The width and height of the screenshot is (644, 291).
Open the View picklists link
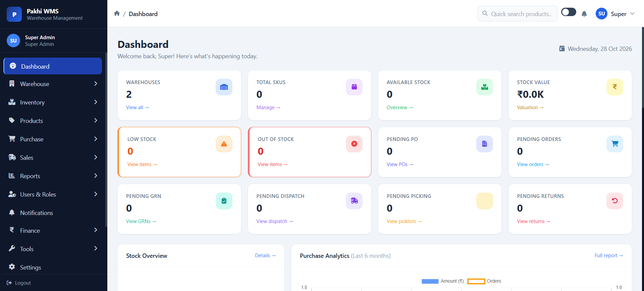pyautogui.click(x=404, y=221)
